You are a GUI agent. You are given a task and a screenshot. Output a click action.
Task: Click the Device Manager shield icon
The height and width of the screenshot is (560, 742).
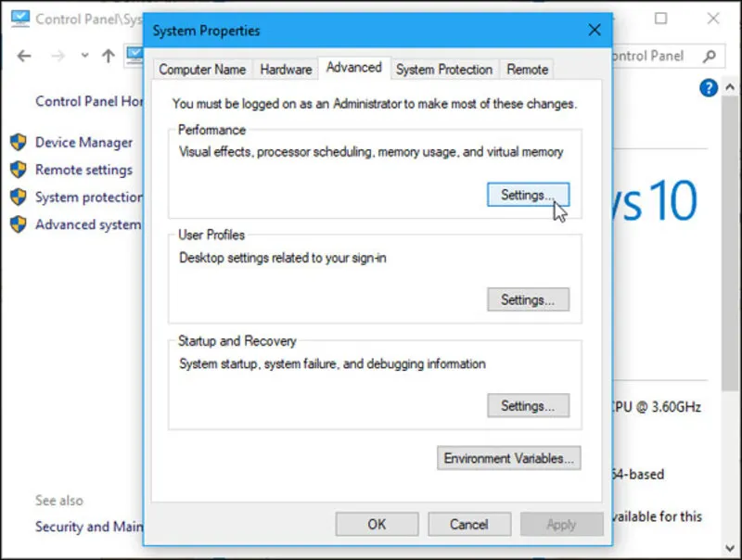20,143
